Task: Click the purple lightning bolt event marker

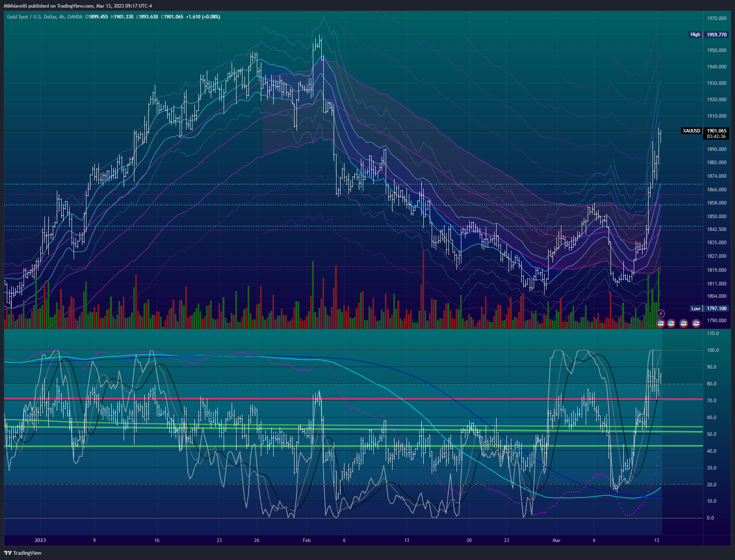Action: coord(661,314)
